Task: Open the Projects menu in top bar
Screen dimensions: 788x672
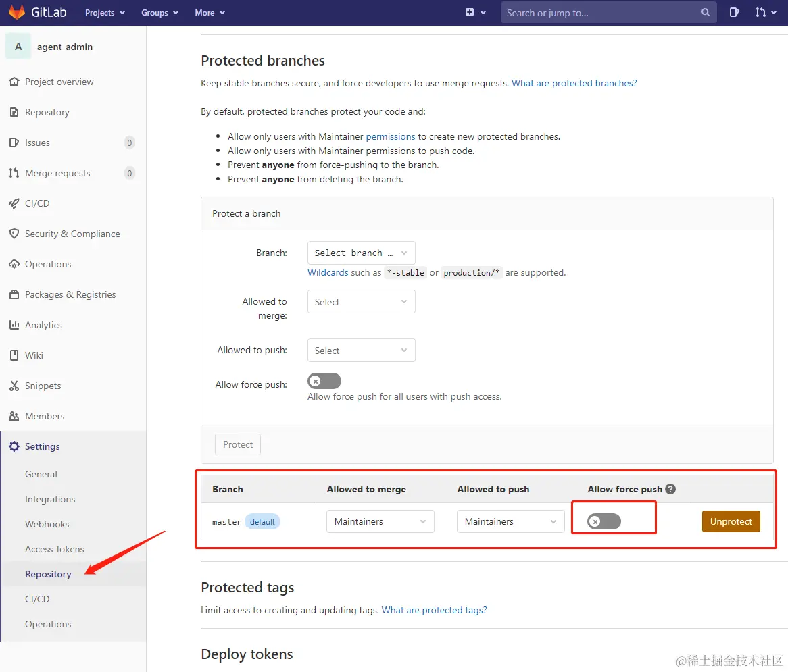Action: tap(105, 12)
